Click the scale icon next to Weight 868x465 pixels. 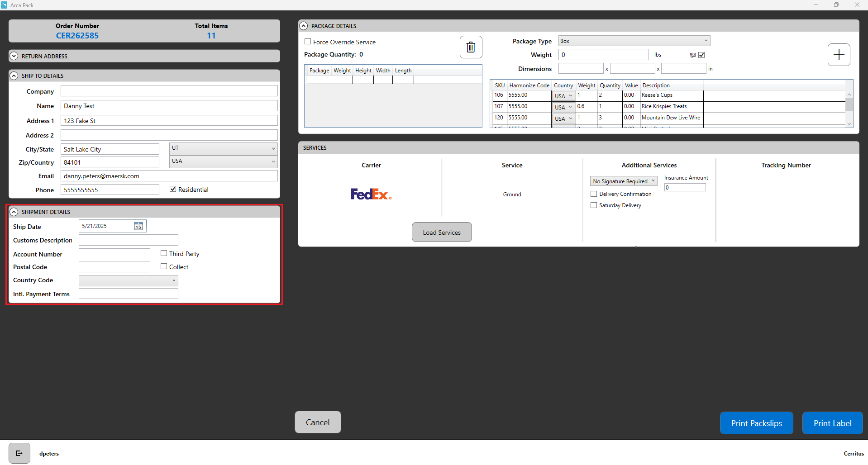click(x=692, y=55)
